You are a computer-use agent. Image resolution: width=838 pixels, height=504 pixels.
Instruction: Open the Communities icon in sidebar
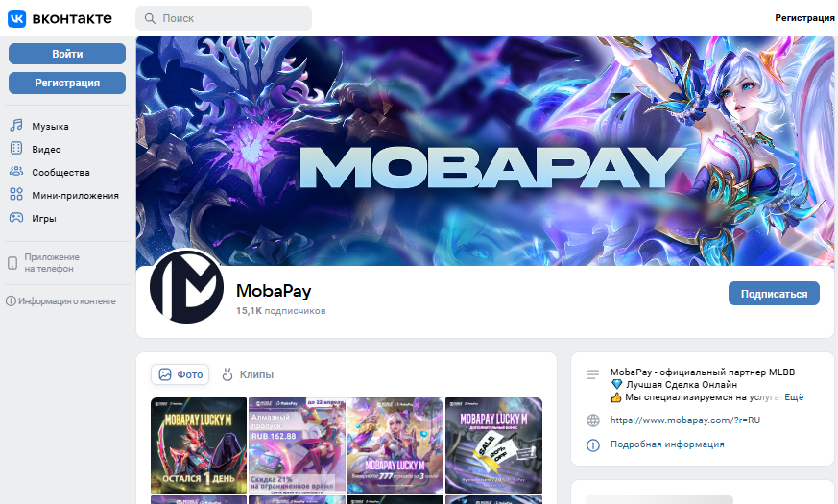click(x=16, y=172)
